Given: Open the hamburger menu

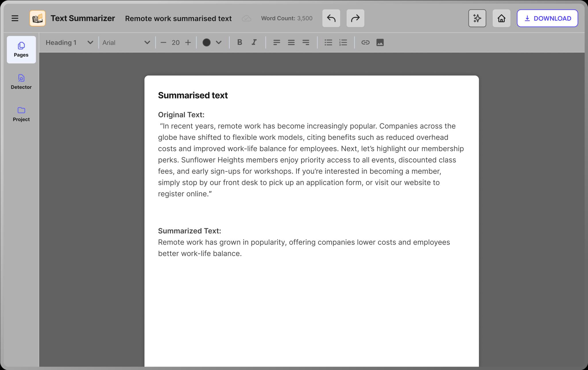Looking at the screenshot, I should click(15, 18).
